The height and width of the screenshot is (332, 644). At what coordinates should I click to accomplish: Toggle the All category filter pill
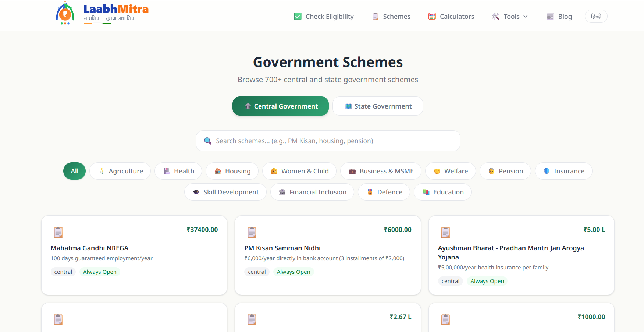coord(74,171)
